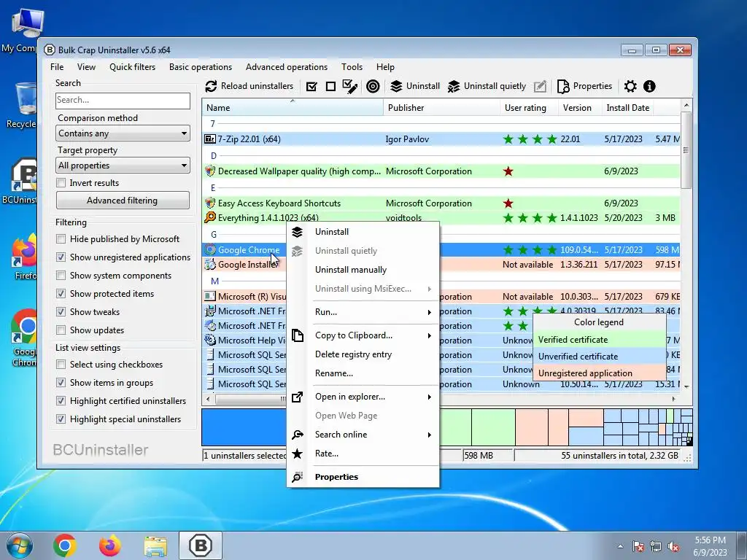Select Delete registry entry menu item
The width and height of the screenshot is (747, 560).
point(363,354)
